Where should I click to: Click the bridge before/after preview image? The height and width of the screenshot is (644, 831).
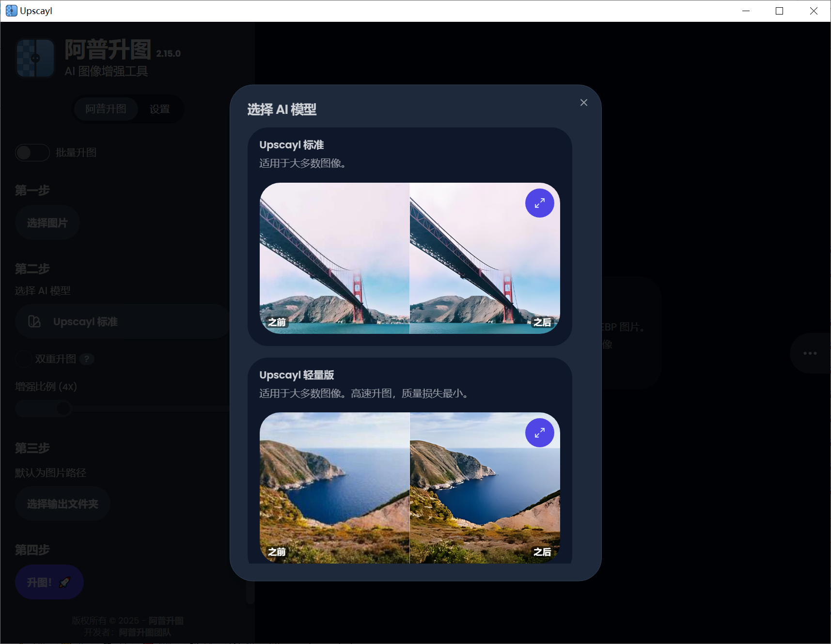point(410,258)
